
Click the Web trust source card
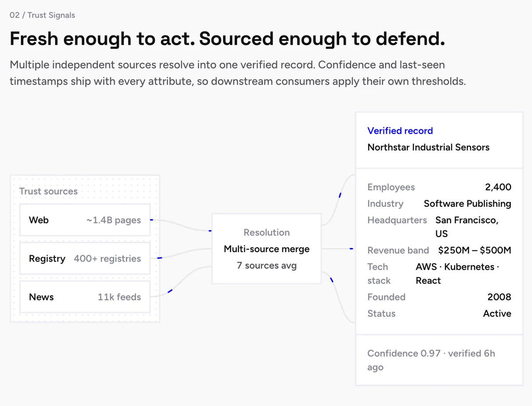point(85,220)
